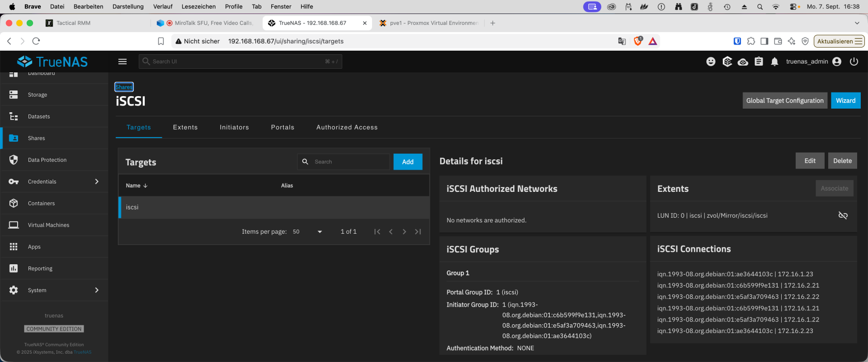Switch to the Extents tab
The width and height of the screenshot is (868, 362).
click(x=185, y=127)
